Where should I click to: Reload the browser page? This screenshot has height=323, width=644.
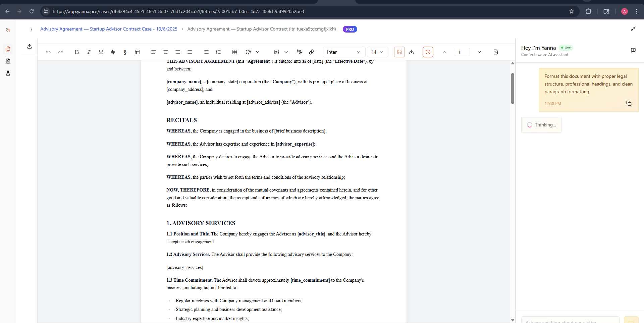point(32,11)
